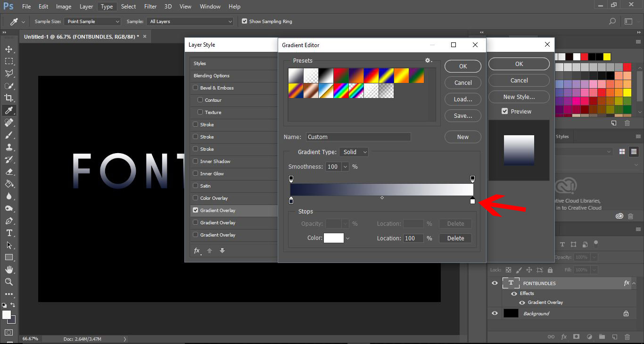Click the link layers icon

click(551, 337)
